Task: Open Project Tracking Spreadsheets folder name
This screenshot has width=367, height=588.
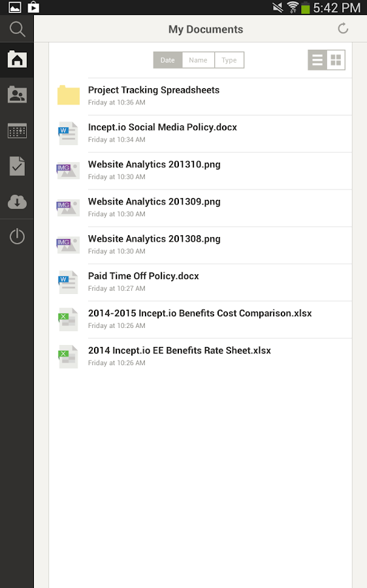Action: pos(153,90)
